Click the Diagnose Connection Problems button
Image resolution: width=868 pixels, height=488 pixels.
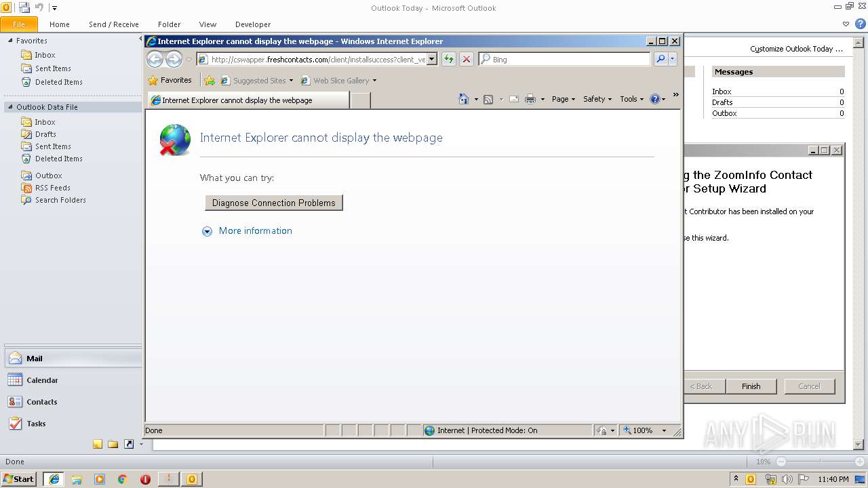coord(274,203)
